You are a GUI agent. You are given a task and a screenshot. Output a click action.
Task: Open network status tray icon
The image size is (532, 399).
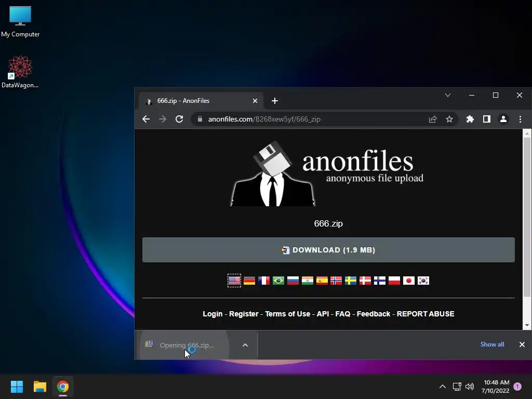457,387
